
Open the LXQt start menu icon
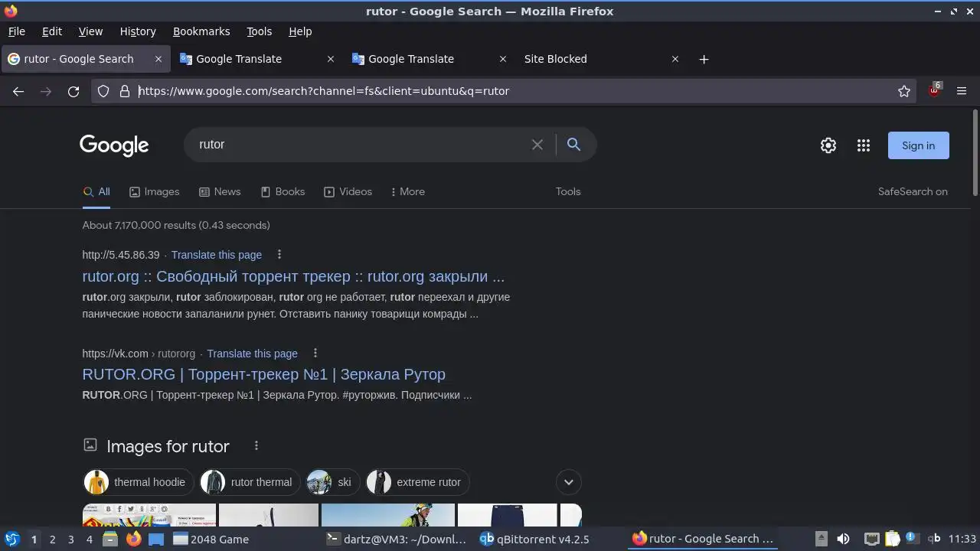click(x=11, y=540)
